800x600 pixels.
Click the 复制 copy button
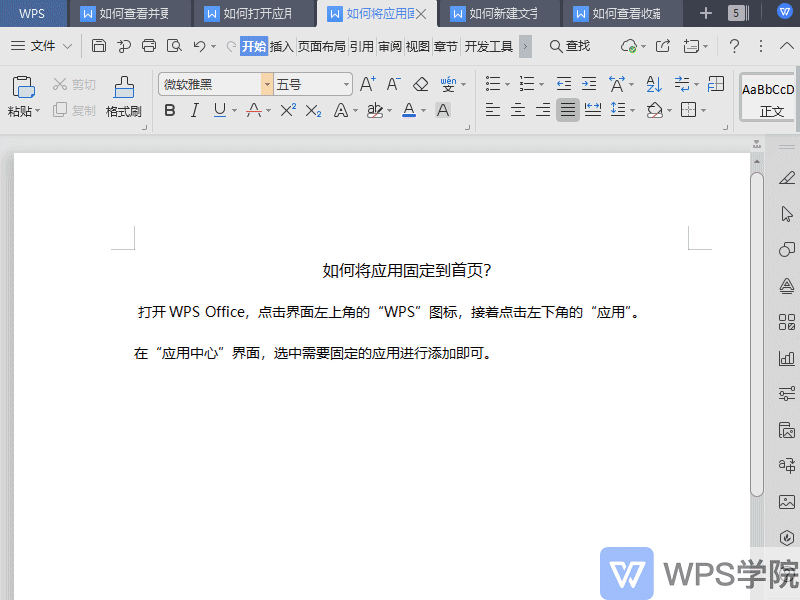tap(74, 110)
